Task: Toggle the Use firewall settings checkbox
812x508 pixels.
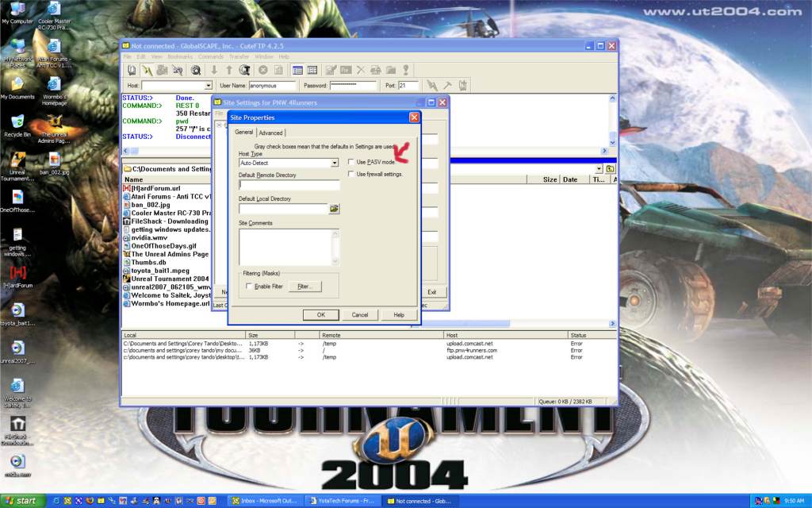Action: coord(351,174)
